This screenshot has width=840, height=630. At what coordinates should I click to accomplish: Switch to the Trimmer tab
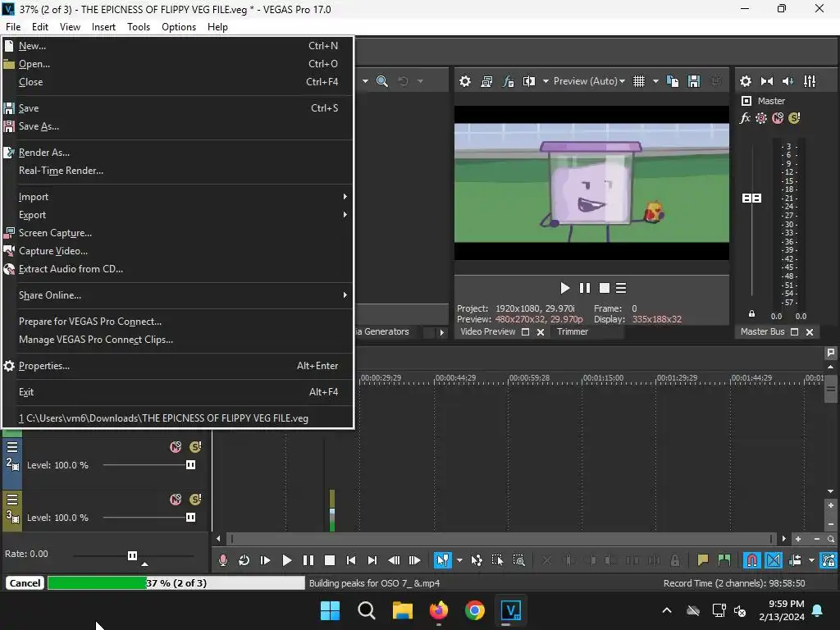pos(572,331)
